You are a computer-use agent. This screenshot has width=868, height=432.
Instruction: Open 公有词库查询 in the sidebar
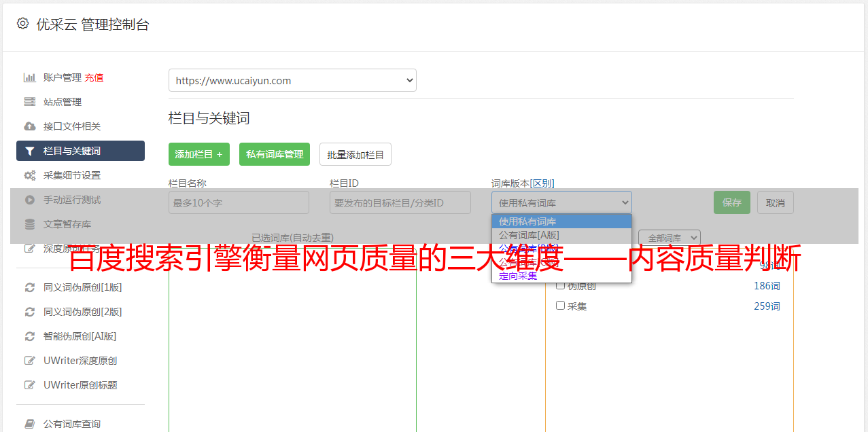click(x=72, y=424)
